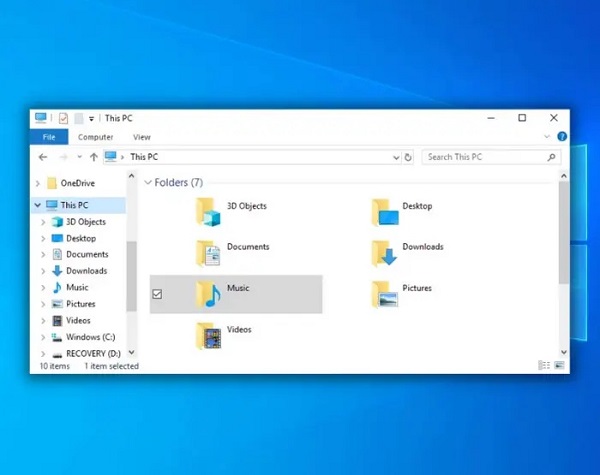Open the Quick Access Toolbar customize dropdown
This screenshot has height=475, width=600.
pyautogui.click(x=91, y=119)
